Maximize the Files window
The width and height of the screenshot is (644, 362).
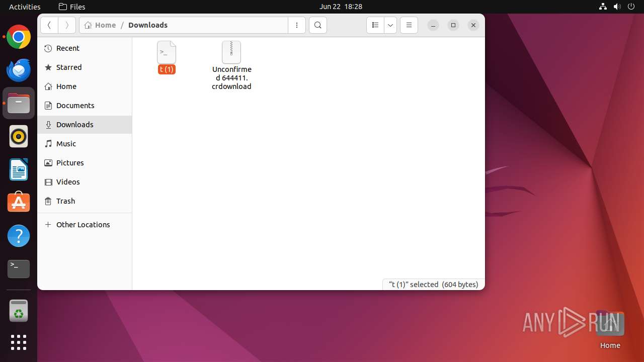pos(453,25)
